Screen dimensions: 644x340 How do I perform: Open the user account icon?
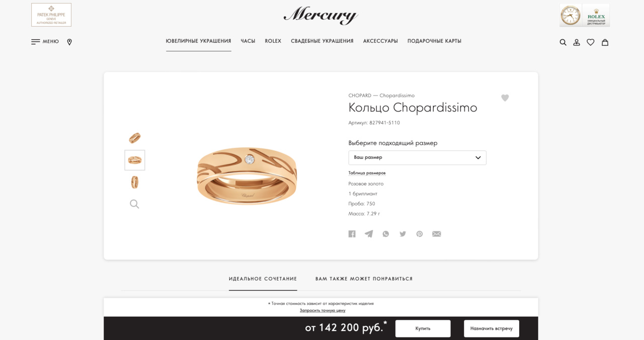point(577,42)
